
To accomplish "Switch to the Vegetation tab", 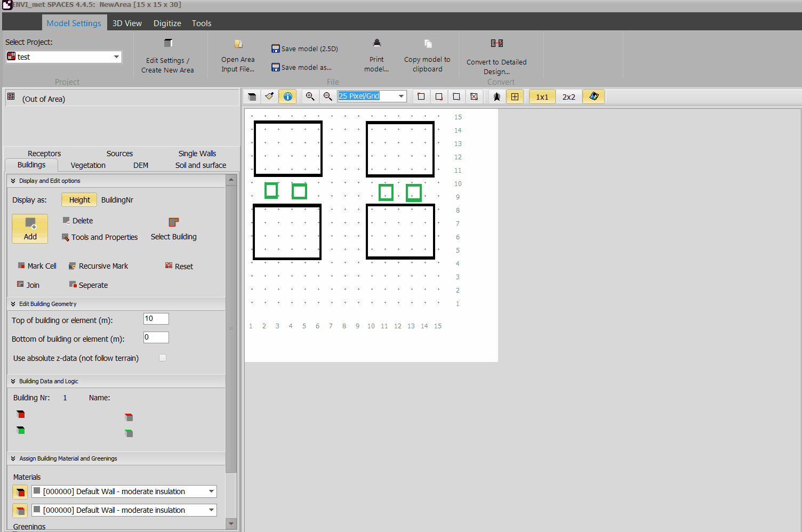I will coord(88,165).
